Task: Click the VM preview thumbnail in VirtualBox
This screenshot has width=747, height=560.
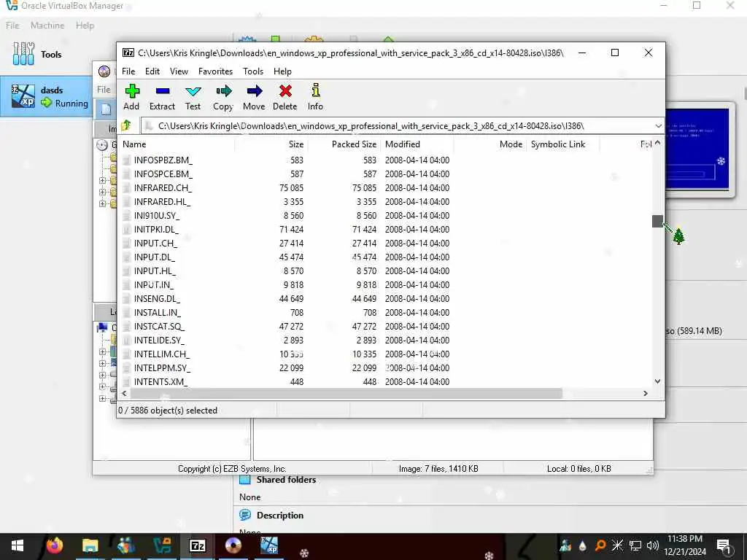Action: tap(697, 149)
